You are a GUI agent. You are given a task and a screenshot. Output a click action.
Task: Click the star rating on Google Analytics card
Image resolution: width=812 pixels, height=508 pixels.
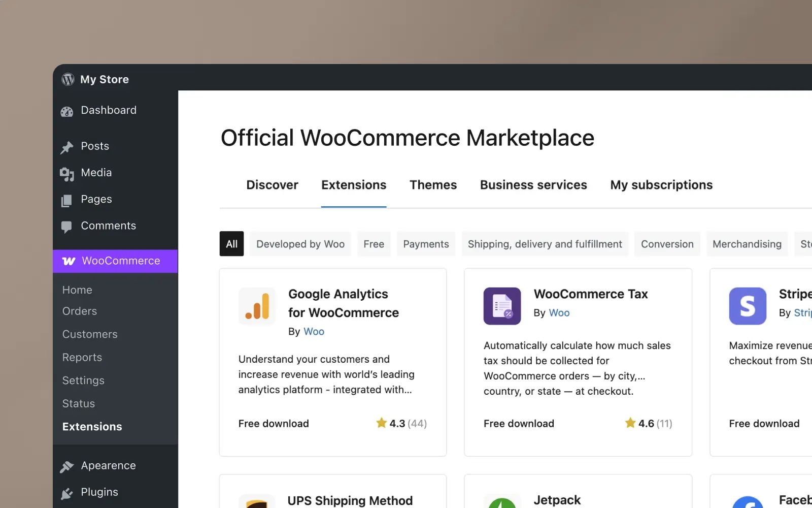click(x=401, y=423)
